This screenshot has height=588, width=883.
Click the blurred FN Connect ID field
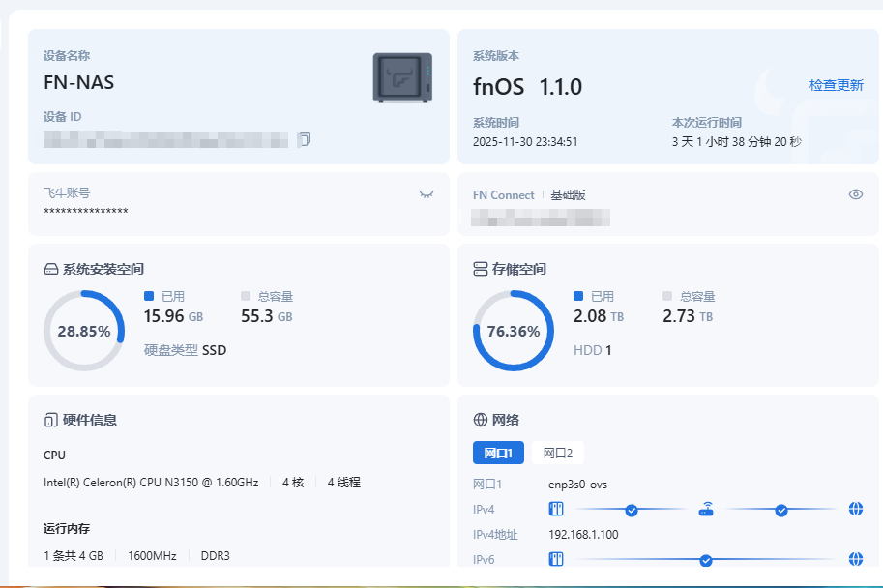point(541,218)
